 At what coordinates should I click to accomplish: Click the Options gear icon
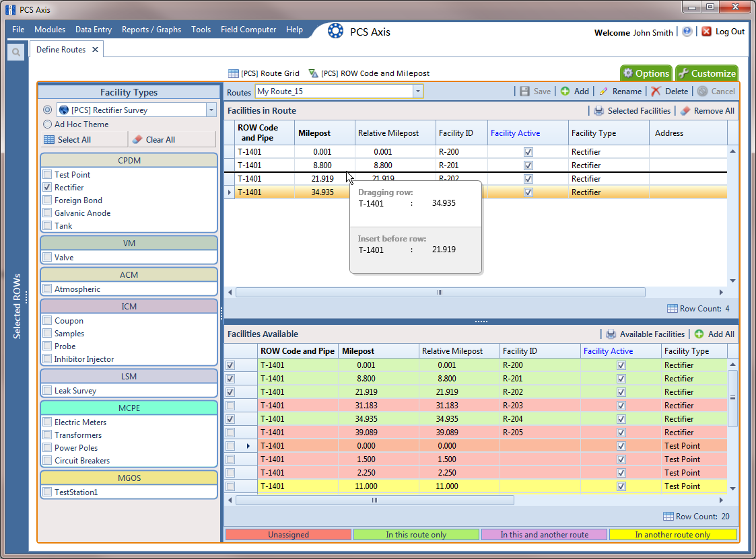tap(627, 73)
